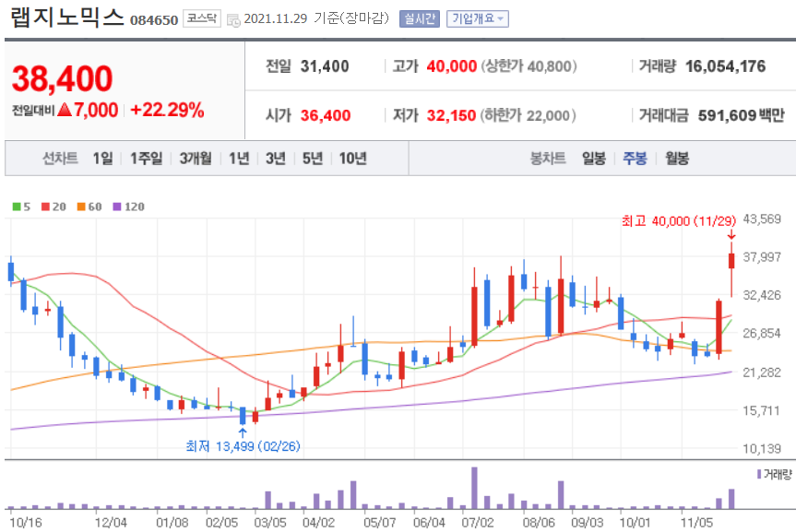Click the green 5 moving-average legend swatch
The height and width of the screenshot is (532, 796).
[x=17, y=207]
